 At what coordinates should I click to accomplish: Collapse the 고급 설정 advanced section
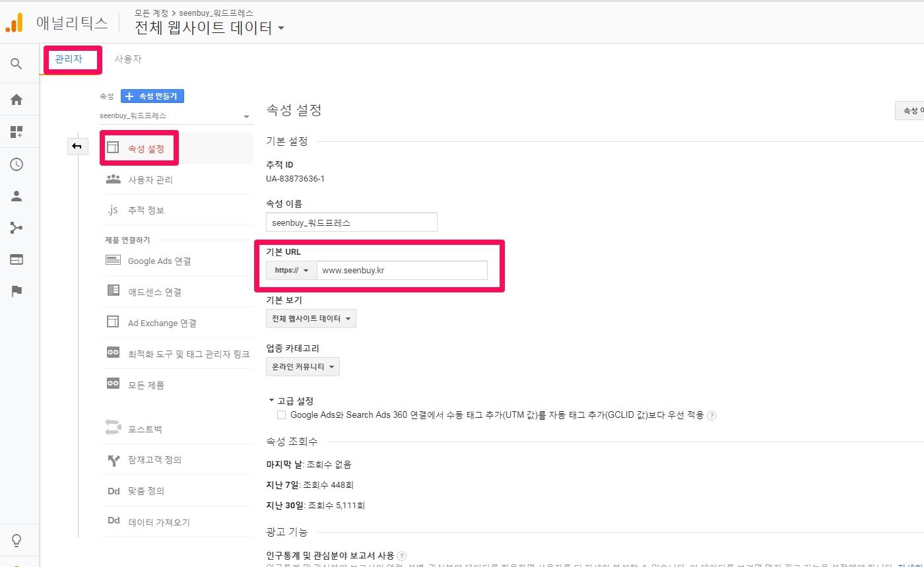pos(271,401)
